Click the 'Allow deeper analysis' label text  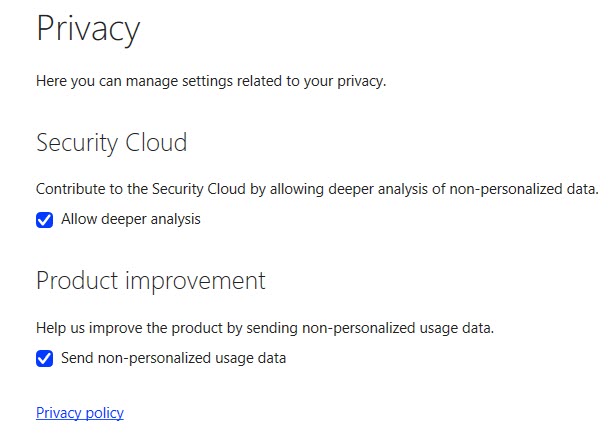coord(131,219)
